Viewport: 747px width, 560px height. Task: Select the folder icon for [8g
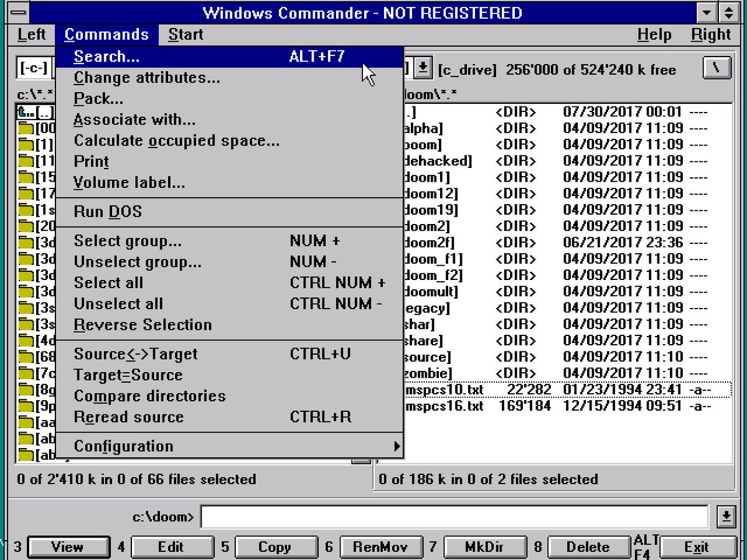pos(26,390)
